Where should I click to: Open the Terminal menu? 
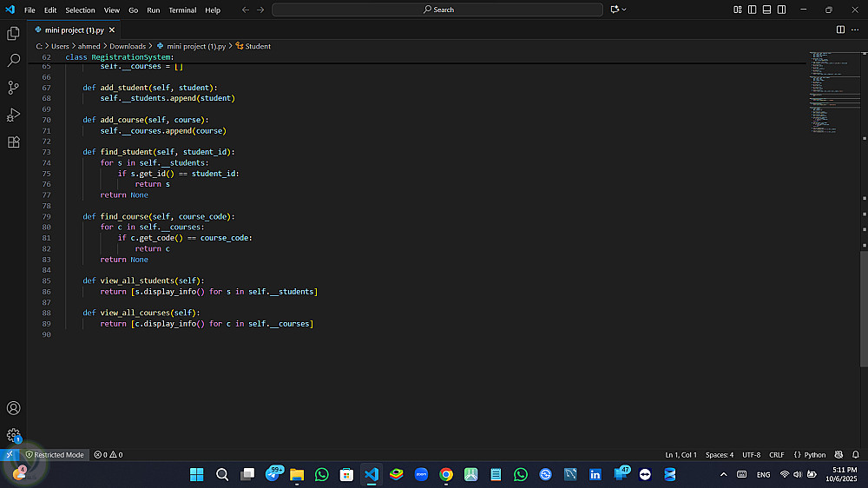[x=182, y=10]
